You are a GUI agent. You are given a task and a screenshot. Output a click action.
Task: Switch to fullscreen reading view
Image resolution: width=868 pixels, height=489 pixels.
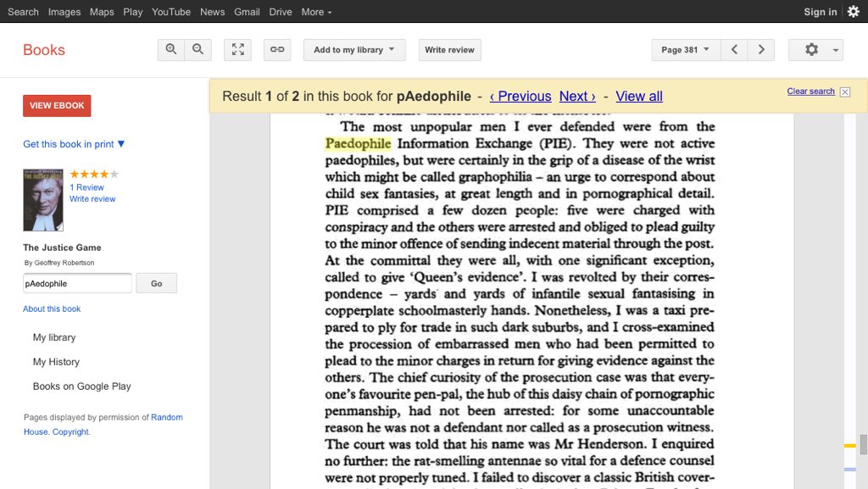pos(238,50)
